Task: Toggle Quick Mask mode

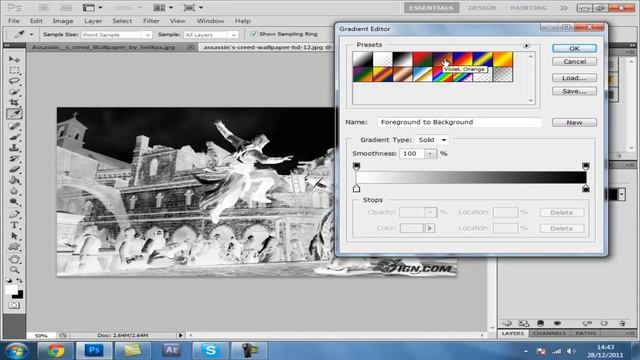Action: (x=14, y=305)
